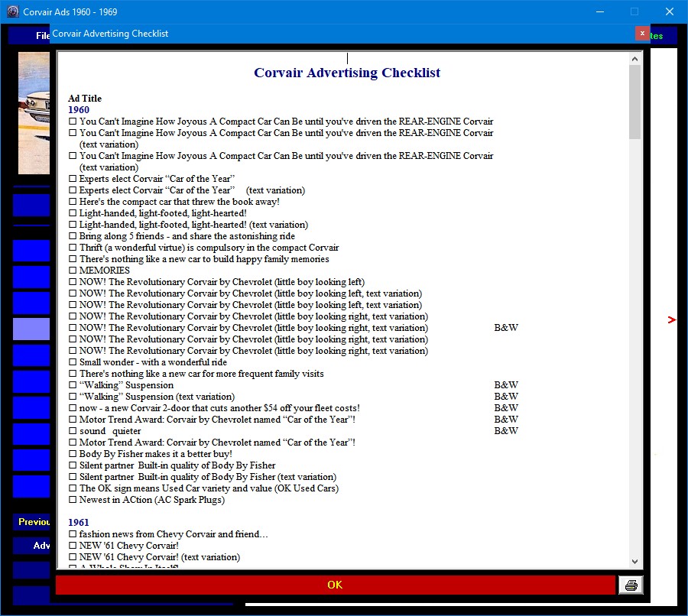Click B&W label beside "sound quieter"
Screen dimensions: 688x616
[506, 431]
